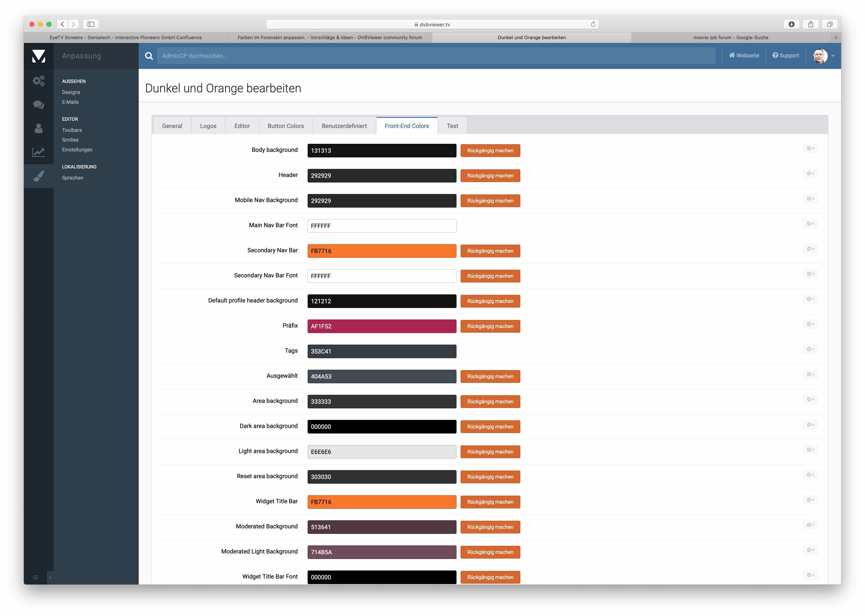Expand the gear options for the Tags row
The image size is (865, 616).
click(x=810, y=349)
